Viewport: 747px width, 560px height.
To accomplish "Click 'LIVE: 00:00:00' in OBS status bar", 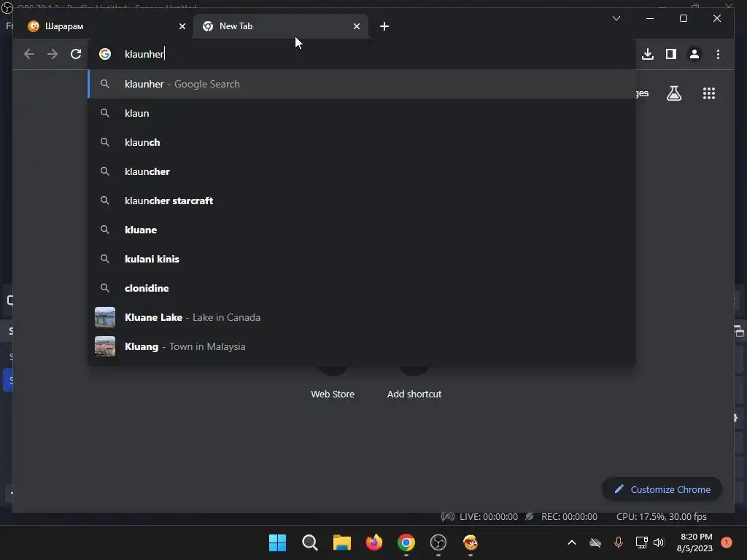I will click(x=488, y=517).
